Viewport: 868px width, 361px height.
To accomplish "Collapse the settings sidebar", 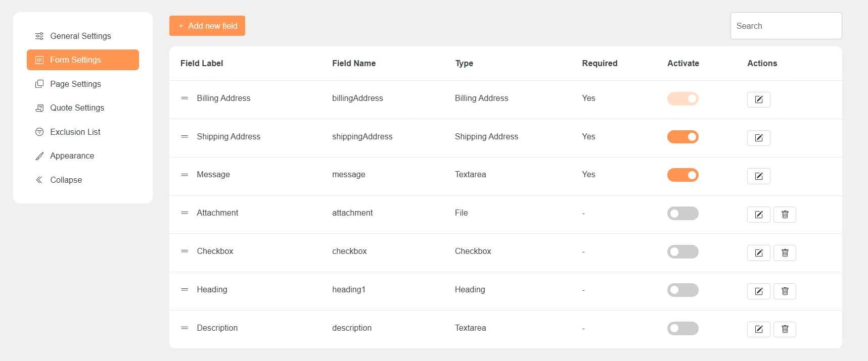I will click(66, 180).
